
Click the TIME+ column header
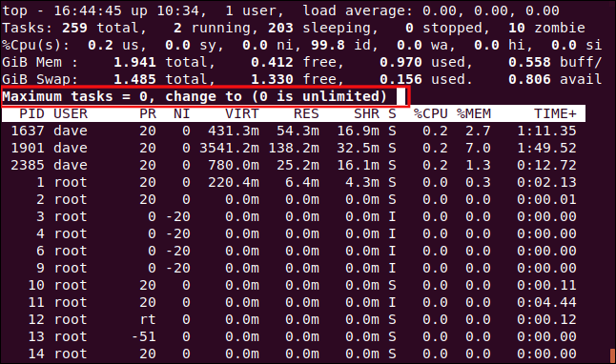pos(555,114)
